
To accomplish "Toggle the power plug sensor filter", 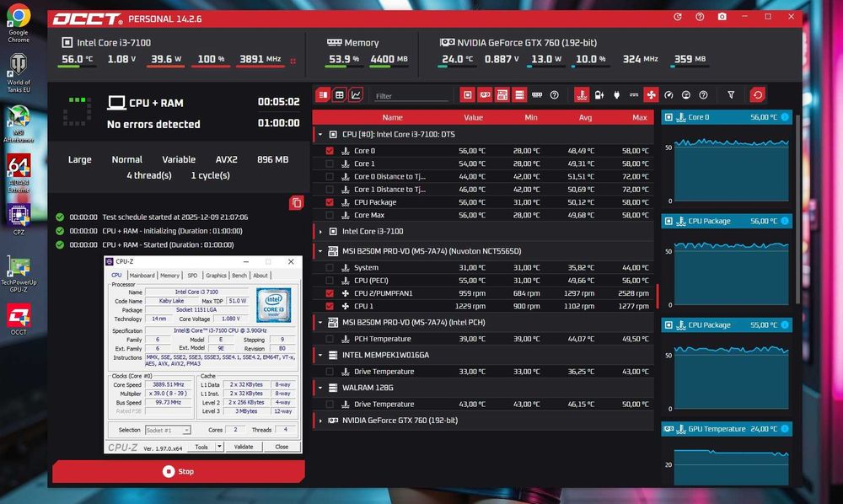I will [617, 95].
